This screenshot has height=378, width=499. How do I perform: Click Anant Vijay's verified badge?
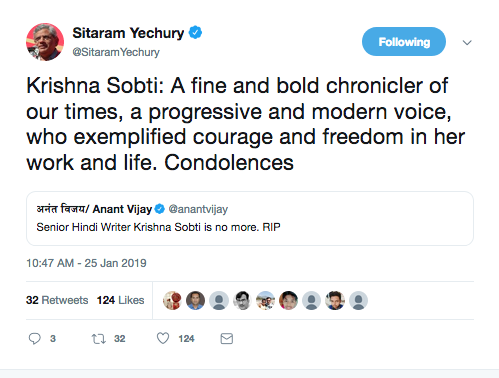pos(160,209)
